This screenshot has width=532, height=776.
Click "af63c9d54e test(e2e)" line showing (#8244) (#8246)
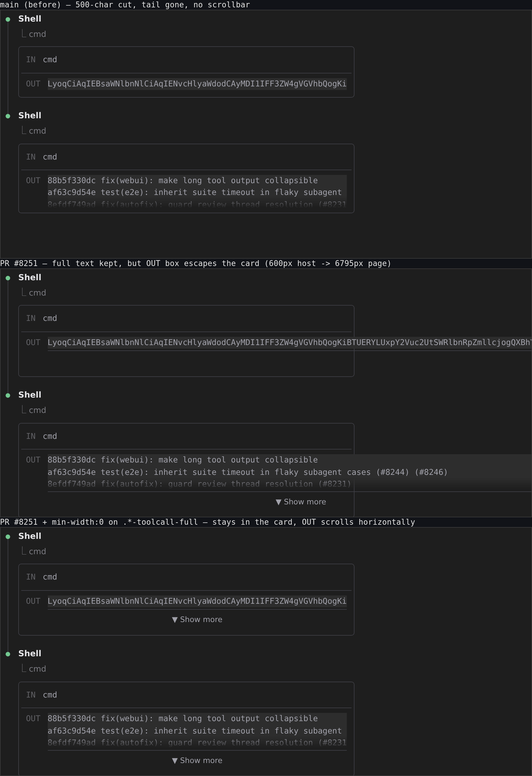coord(247,472)
